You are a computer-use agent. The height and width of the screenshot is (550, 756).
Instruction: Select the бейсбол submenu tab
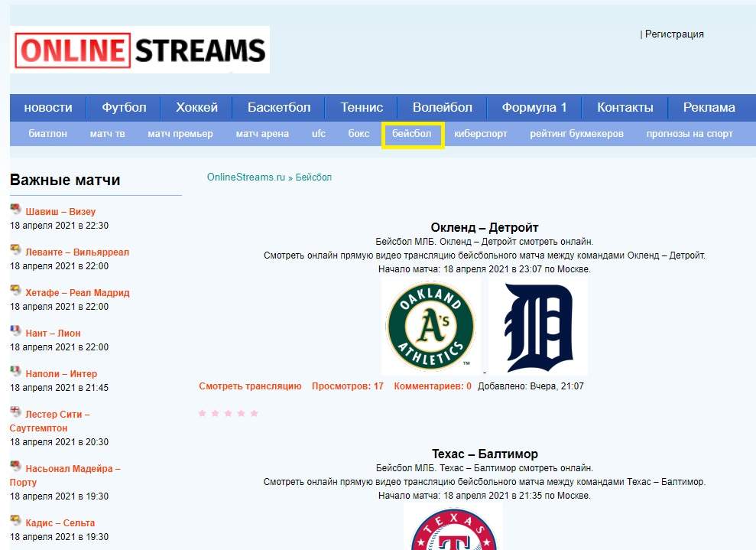coord(412,134)
